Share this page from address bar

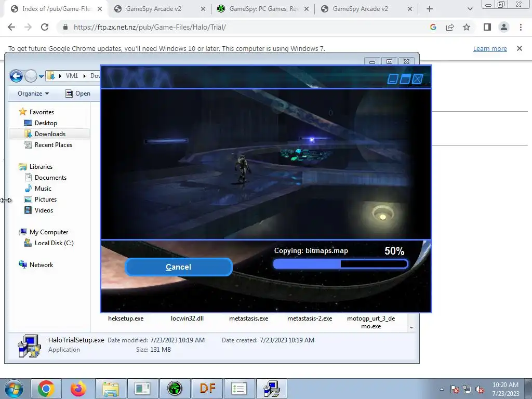point(450,27)
